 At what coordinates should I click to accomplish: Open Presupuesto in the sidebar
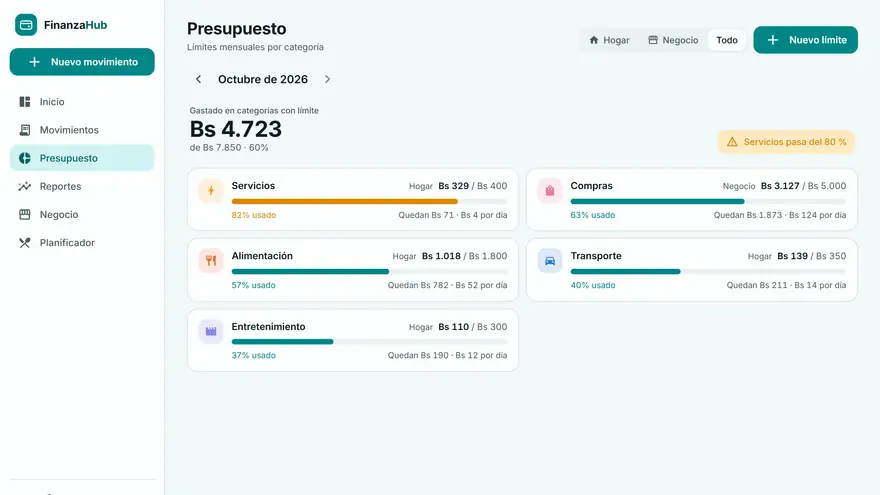coord(82,158)
